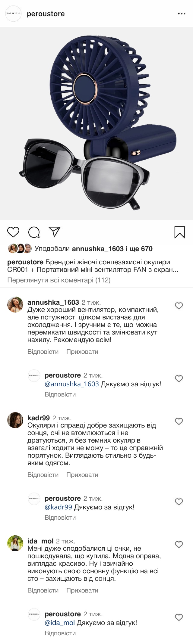The image size is (193, 644).
Task: Click the peroustore username in the header
Action: [x=46, y=14]
